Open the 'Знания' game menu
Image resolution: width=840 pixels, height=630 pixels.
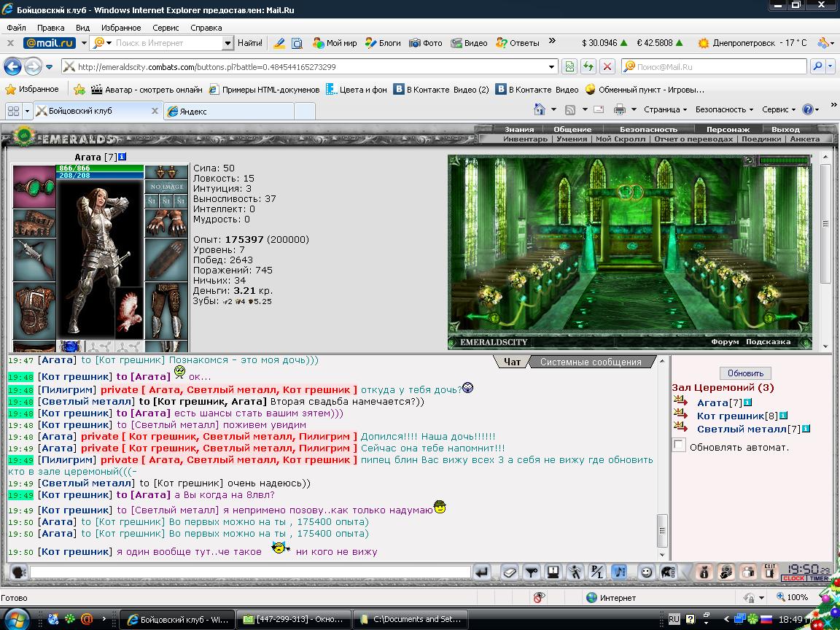click(519, 129)
